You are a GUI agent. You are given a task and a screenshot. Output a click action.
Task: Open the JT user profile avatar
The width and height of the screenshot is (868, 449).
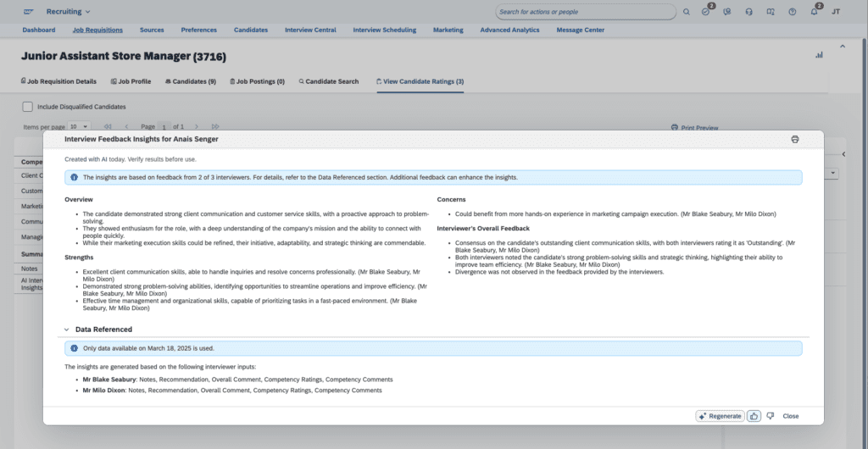(x=836, y=12)
